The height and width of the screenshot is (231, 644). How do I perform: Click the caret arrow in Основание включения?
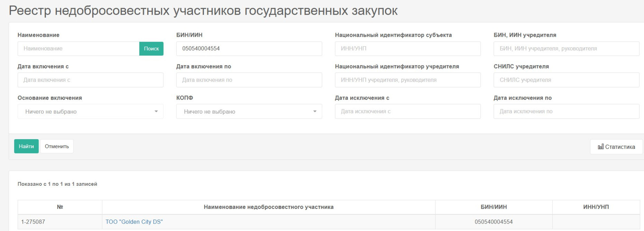156,112
